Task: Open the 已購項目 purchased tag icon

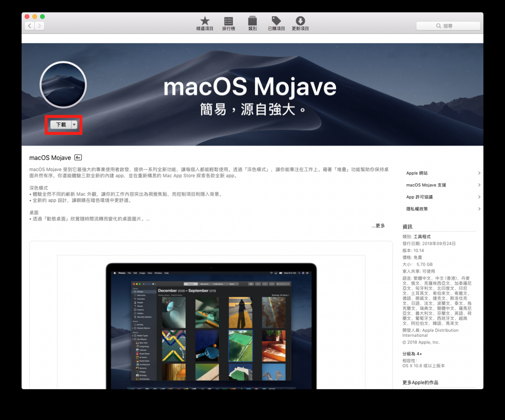Action: click(x=276, y=23)
